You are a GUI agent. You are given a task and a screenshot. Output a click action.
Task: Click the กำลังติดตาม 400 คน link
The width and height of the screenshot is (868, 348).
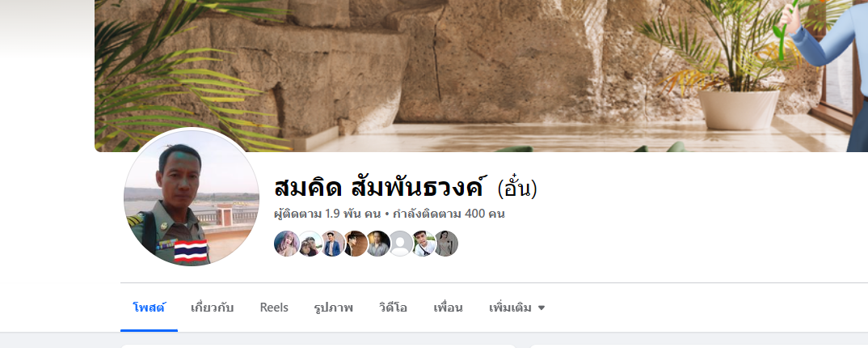point(449,214)
